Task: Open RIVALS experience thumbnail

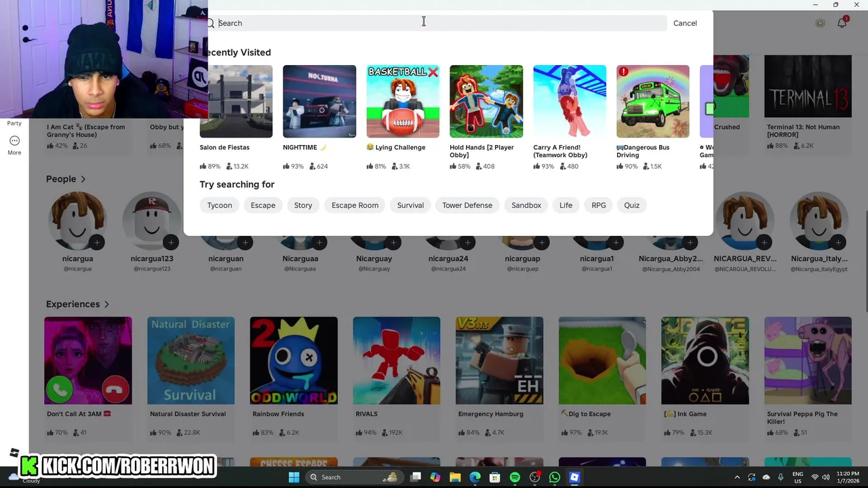Action: click(397, 361)
